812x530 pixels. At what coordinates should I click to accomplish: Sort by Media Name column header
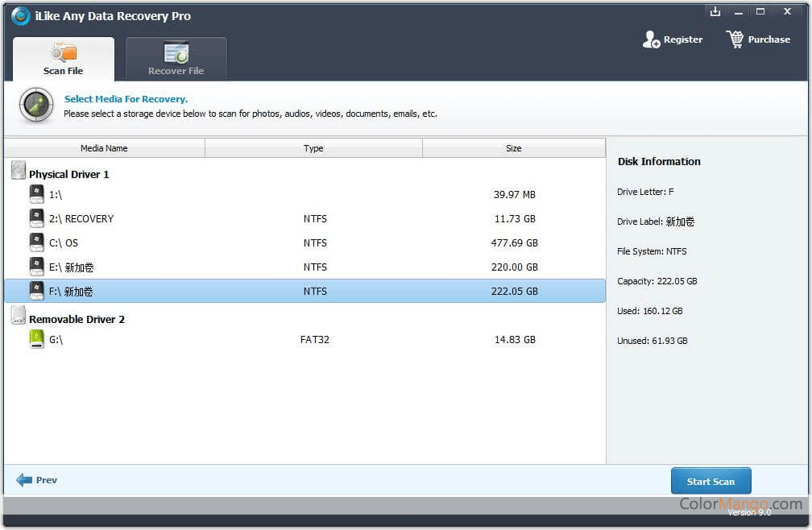pyautogui.click(x=105, y=148)
